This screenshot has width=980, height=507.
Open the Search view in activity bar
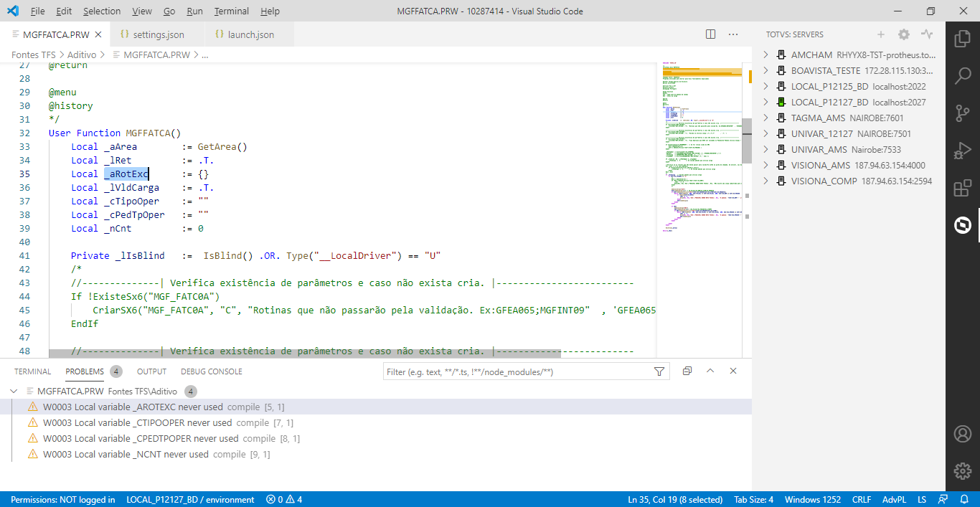962,76
